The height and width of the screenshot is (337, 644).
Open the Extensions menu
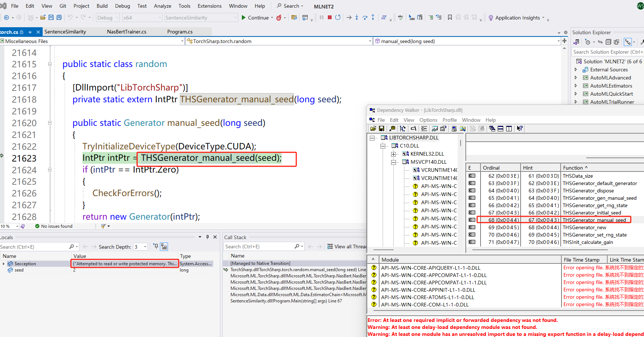[210, 6]
